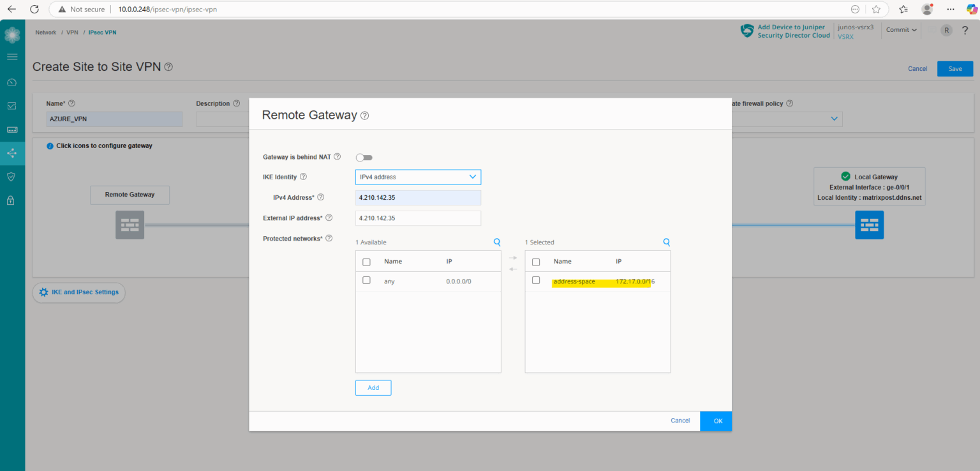Click the OK button to confirm Remote Gateway
The width and height of the screenshot is (980, 471).
point(715,421)
